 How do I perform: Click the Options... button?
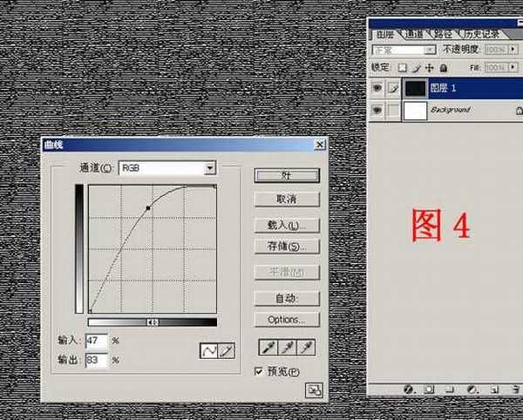tap(287, 320)
